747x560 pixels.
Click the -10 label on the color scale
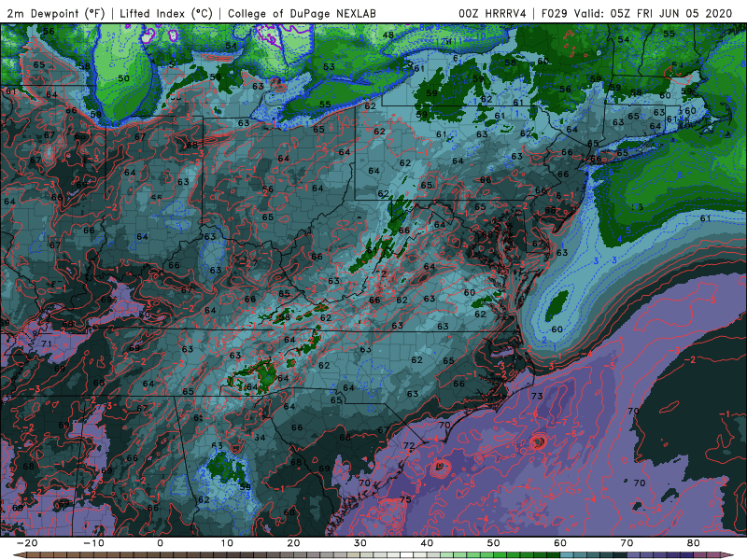pyautogui.click(x=93, y=543)
